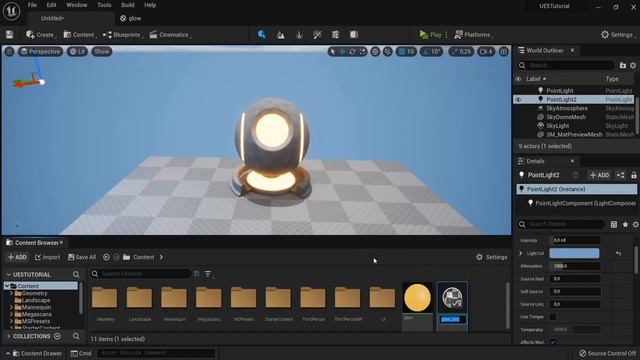The image size is (640, 360).
Task: Toggle PointLight2 visibility eye
Action: click(x=518, y=100)
